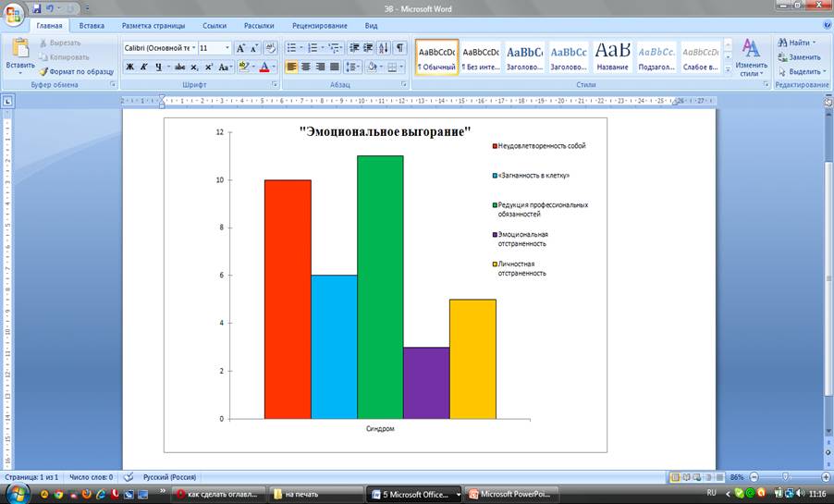Screen dimensions: 834x504
Task: Click the bulleted list icon
Action: [290, 48]
